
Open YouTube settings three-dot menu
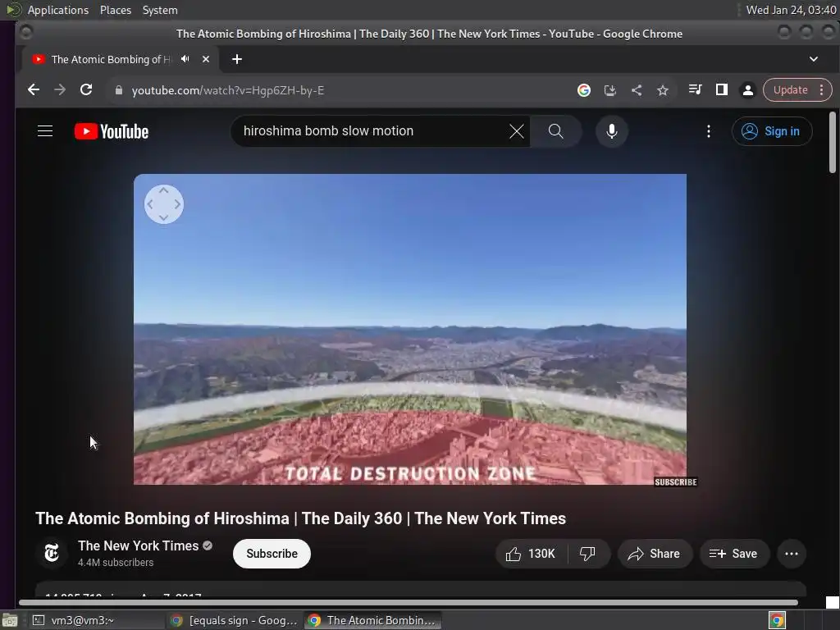pos(708,131)
